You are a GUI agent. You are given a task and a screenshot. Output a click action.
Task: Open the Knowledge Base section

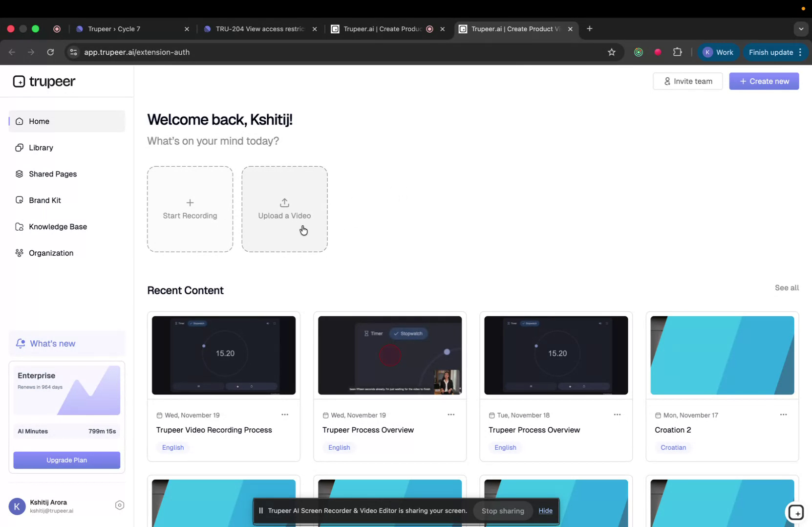[57, 226]
